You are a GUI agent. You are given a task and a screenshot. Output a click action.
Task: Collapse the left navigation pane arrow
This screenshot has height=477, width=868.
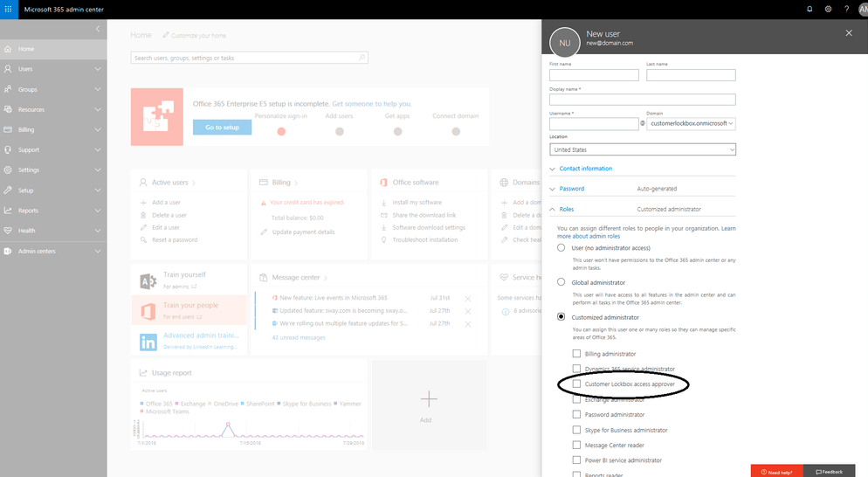98,29
